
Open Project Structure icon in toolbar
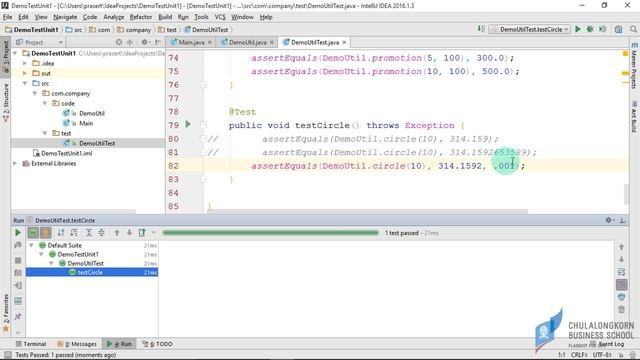coord(618,29)
